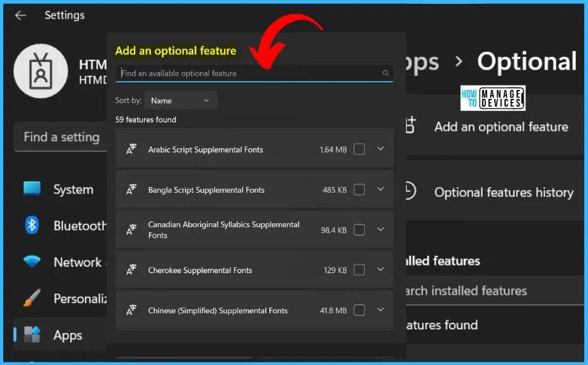Screen dimensions: 588x365
Task: Open System settings category
Action: 61,189
